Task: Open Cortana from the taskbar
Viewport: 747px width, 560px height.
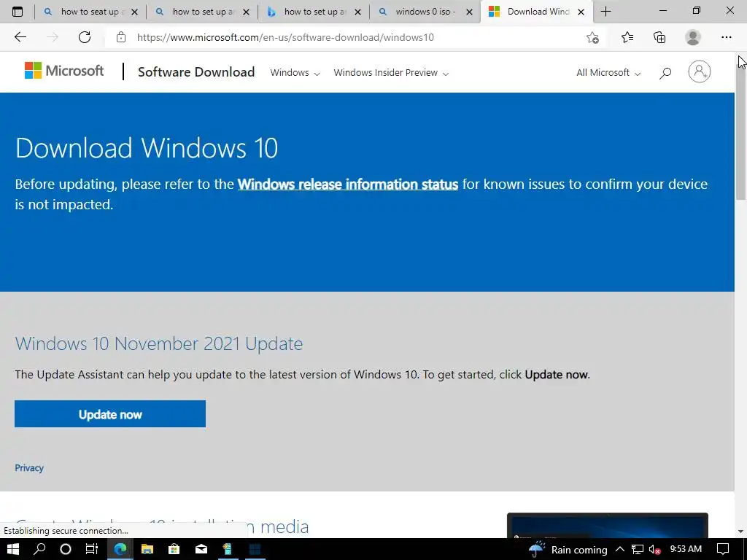Action: coord(66,549)
